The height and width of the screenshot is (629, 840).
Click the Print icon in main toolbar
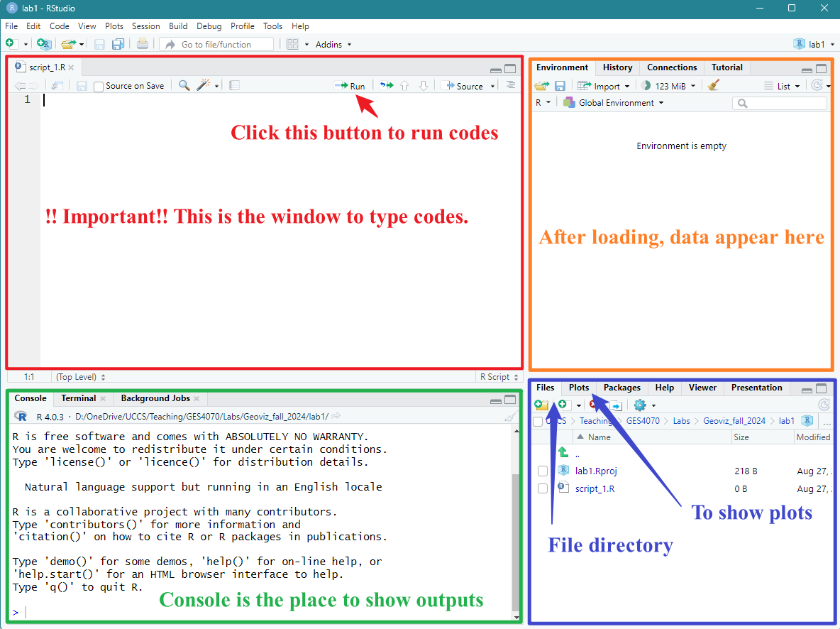142,44
